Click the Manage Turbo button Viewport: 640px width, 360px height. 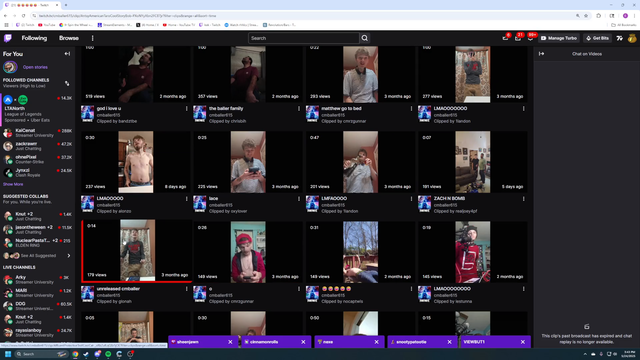(559, 38)
